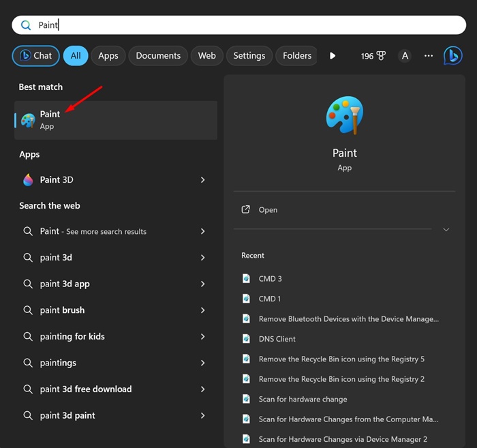Switch to the Apps filter tab

[x=108, y=56]
